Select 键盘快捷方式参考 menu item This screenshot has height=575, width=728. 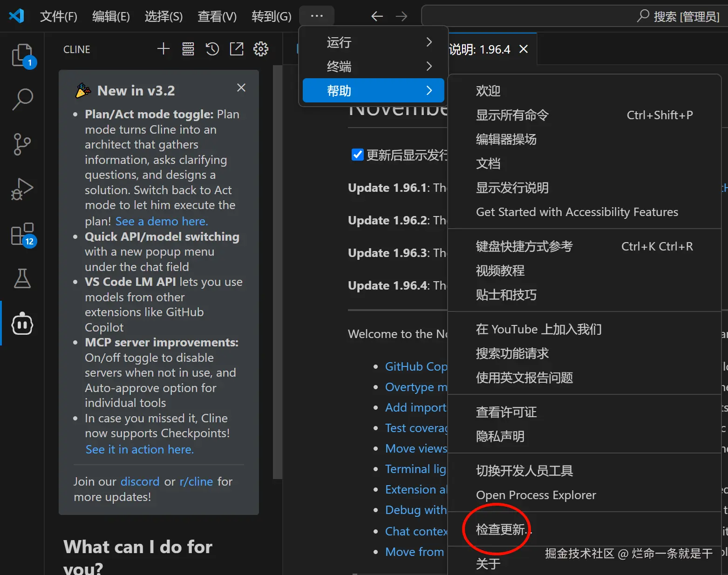585,246
